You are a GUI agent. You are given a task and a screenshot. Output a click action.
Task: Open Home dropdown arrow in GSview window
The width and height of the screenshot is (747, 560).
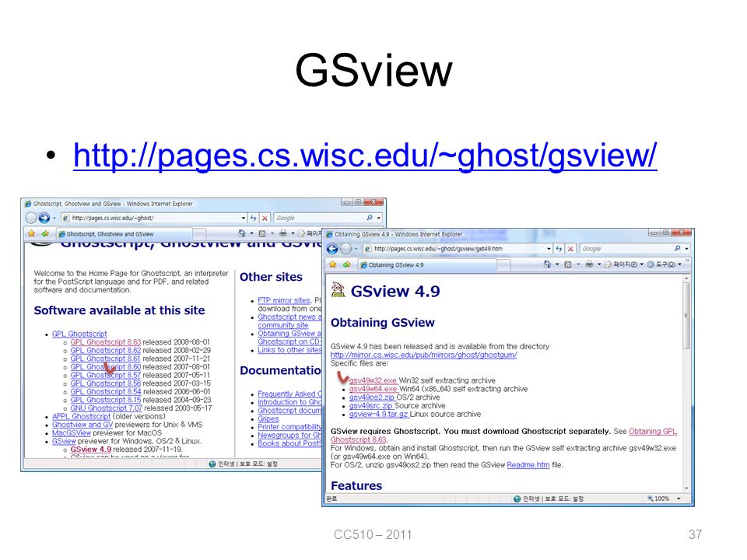tap(557, 264)
